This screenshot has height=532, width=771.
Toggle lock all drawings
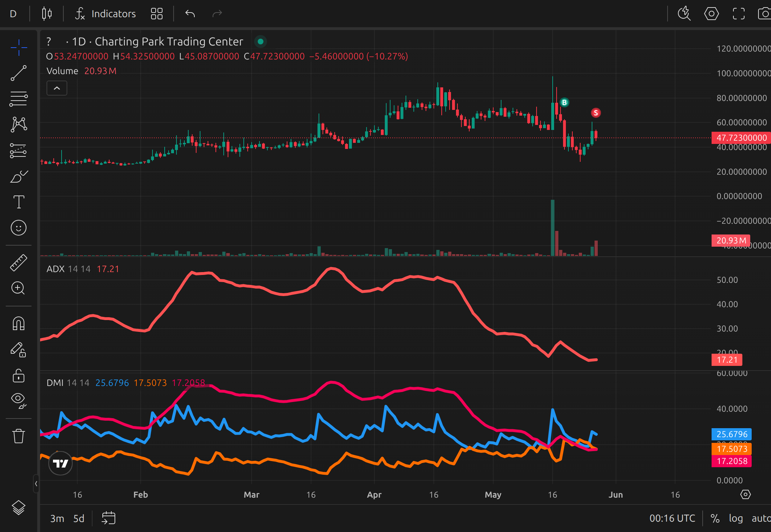coord(19,376)
